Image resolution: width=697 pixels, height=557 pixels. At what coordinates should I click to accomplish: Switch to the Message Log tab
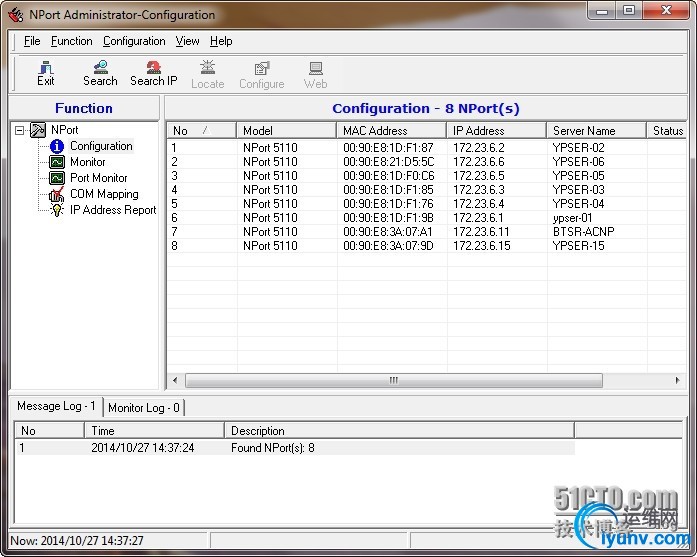tap(56, 406)
